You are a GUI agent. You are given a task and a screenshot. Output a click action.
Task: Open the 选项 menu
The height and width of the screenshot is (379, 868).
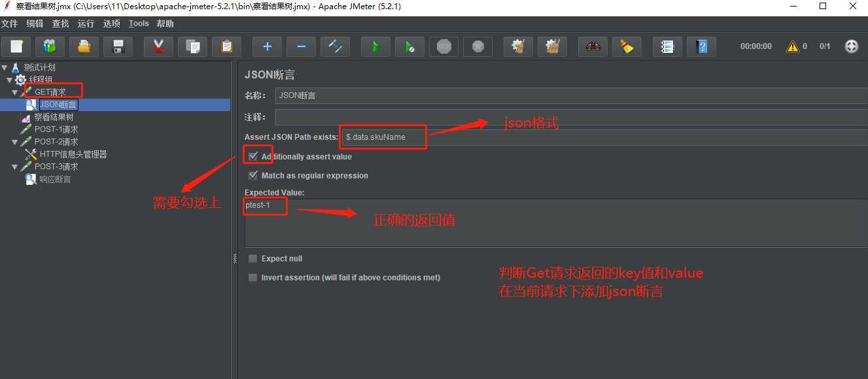coord(112,24)
